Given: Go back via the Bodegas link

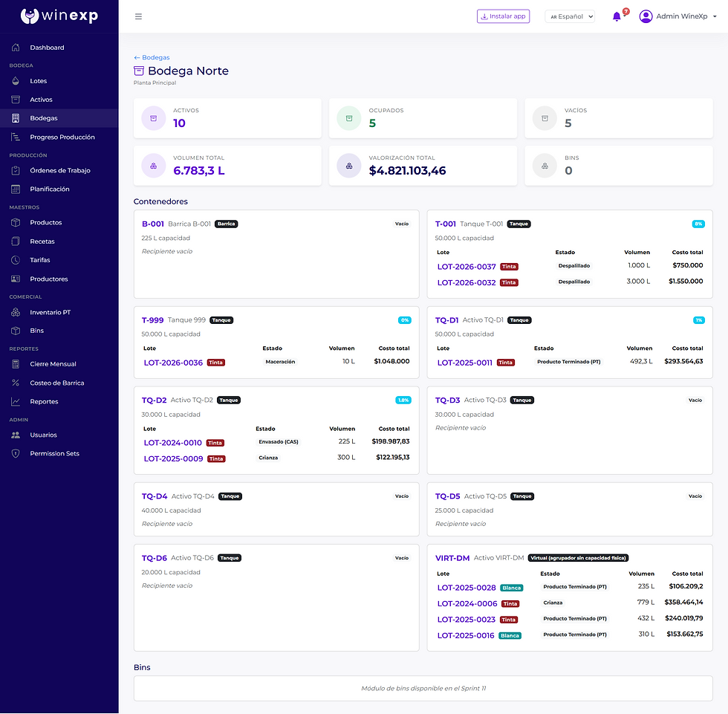Looking at the screenshot, I should 152,57.
